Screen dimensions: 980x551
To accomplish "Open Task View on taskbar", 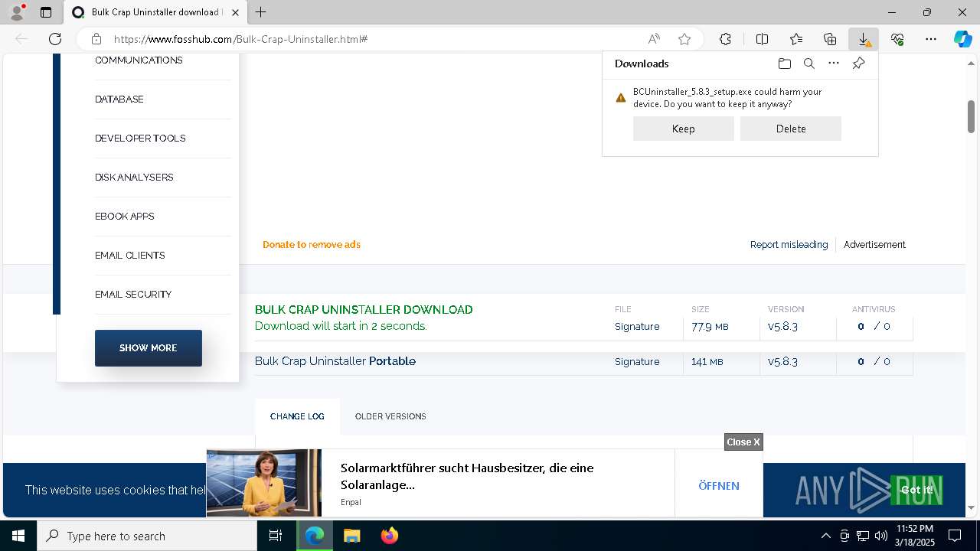I will coord(276,536).
